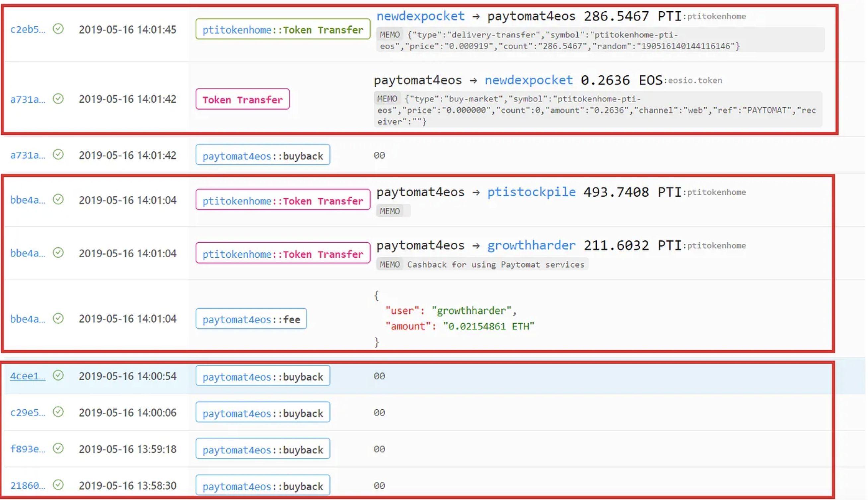This screenshot has height=500, width=868.
Task: Click the 00 data value in the 4cee1 row
Action: (x=379, y=376)
